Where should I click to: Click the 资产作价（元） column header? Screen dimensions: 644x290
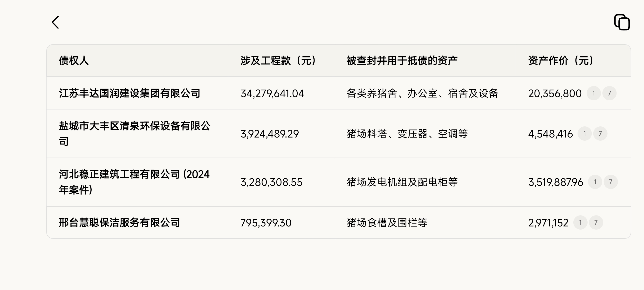561,61
